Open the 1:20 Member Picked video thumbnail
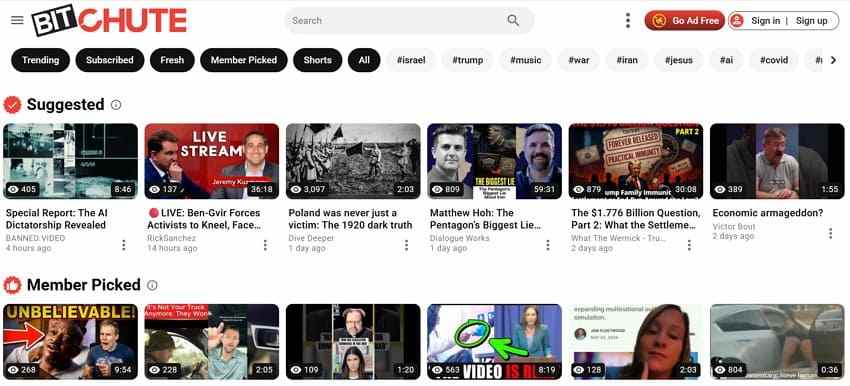 click(353, 342)
